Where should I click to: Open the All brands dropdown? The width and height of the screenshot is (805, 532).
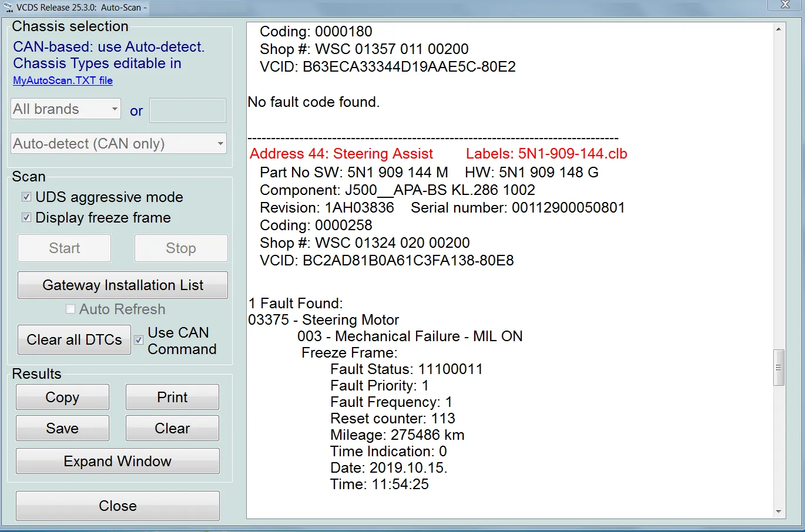66,109
